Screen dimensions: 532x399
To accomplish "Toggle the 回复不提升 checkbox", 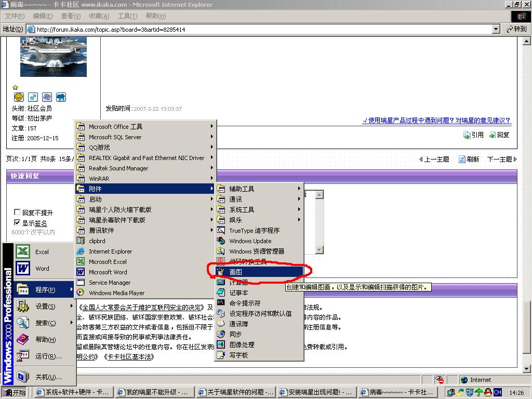I will pyautogui.click(x=17, y=212).
